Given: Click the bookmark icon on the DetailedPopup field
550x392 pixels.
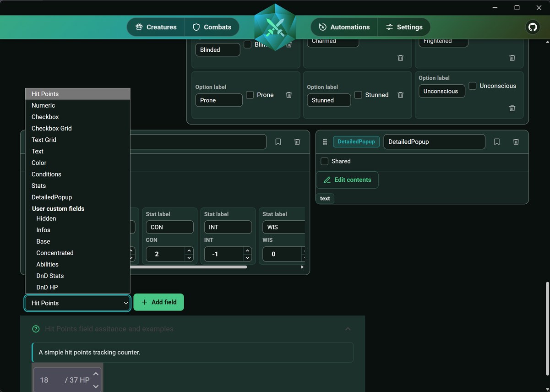Looking at the screenshot, I should pyautogui.click(x=497, y=142).
